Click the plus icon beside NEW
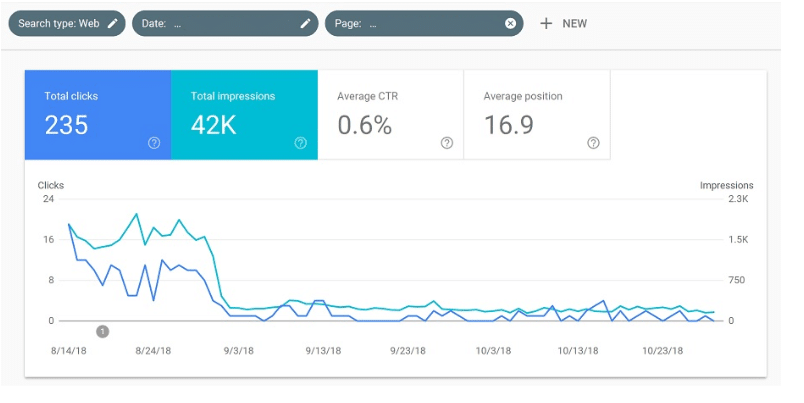The image size is (804, 403). pos(546,24)
